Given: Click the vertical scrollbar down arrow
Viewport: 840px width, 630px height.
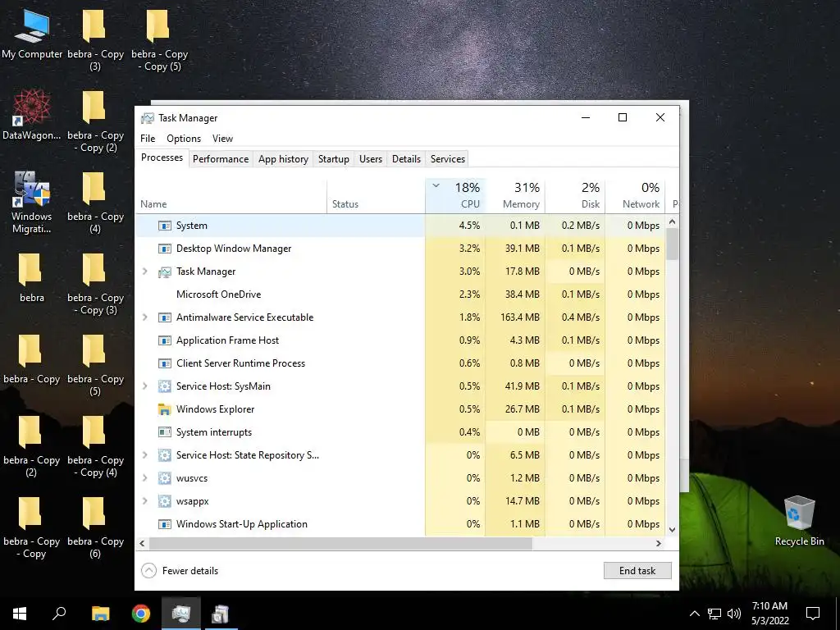Looking at the screenshot, I should tap(673, 529).
